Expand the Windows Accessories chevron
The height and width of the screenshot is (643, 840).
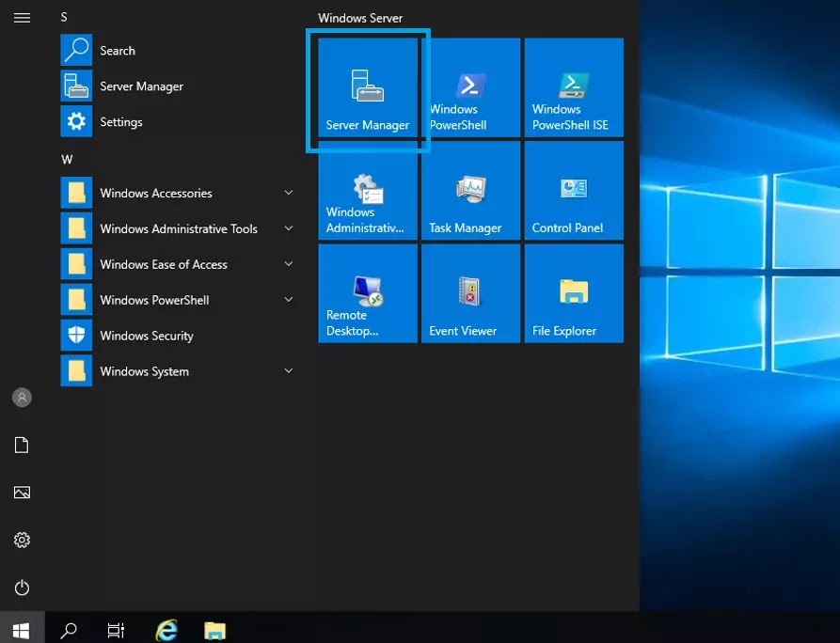click(x=288, y=193)
